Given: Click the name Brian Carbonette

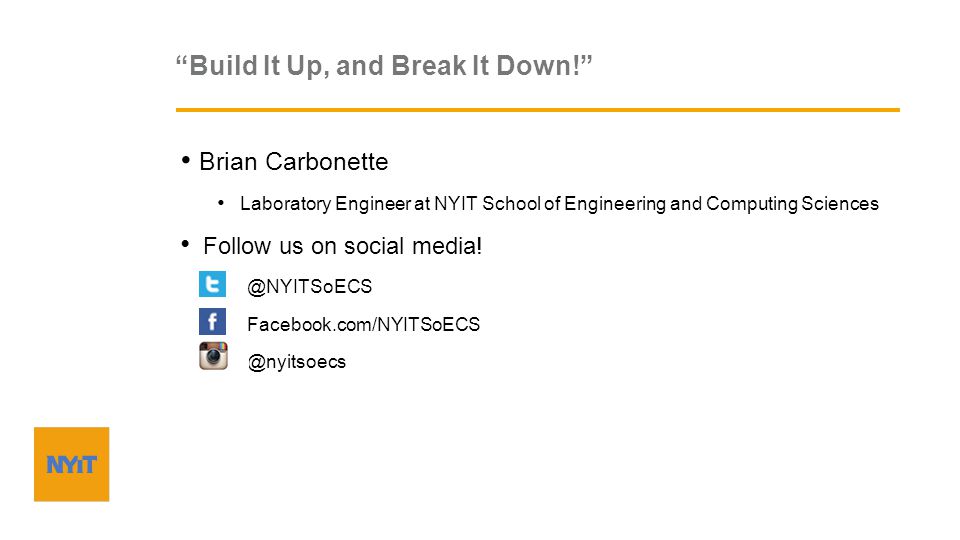Looking at the screenshot, I should [294, 162].
